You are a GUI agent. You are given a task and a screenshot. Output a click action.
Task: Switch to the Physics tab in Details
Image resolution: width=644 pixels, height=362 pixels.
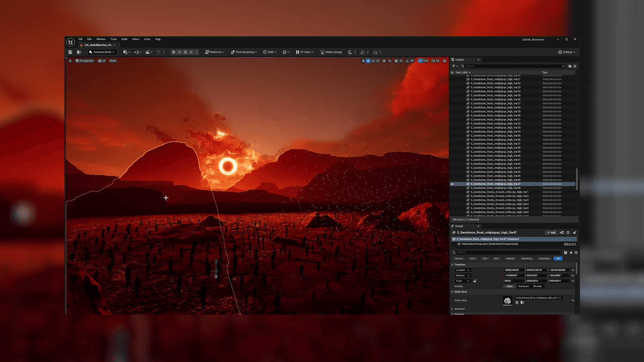coord(510,258)
